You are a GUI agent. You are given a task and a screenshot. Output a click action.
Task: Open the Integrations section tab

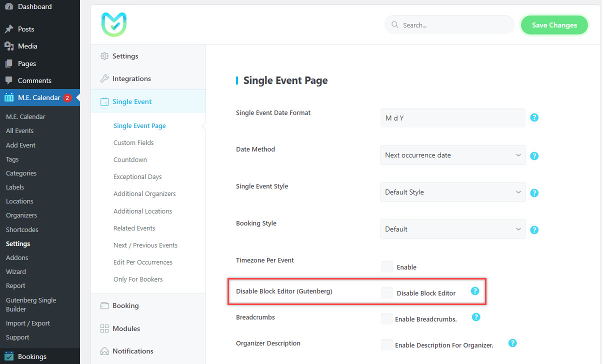tap(148, 78)
